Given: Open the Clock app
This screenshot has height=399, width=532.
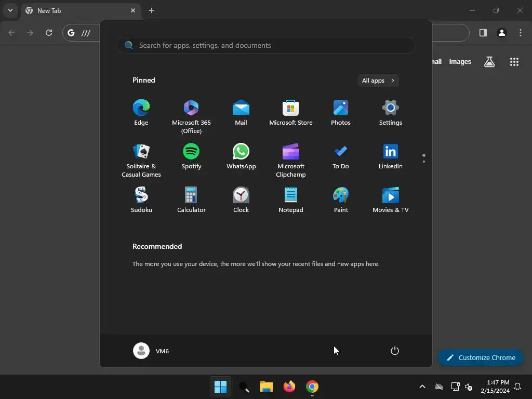Looking at the screenshot, I should (241, 200).
